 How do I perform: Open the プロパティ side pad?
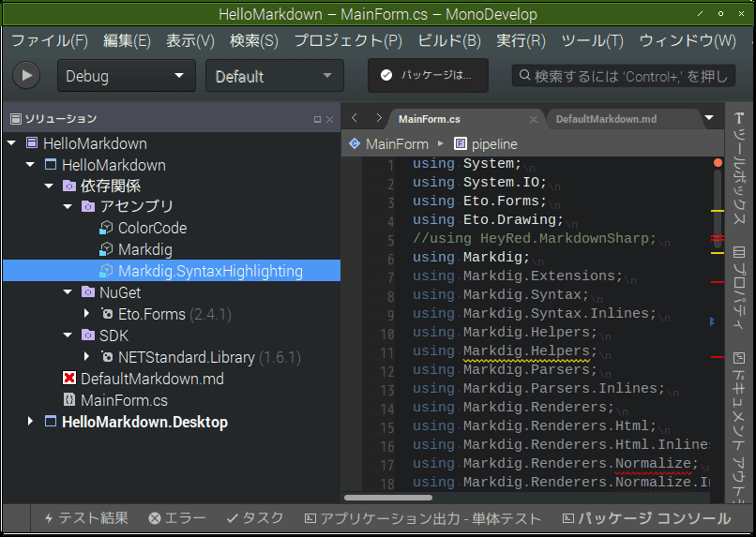[x=738, y=288]
